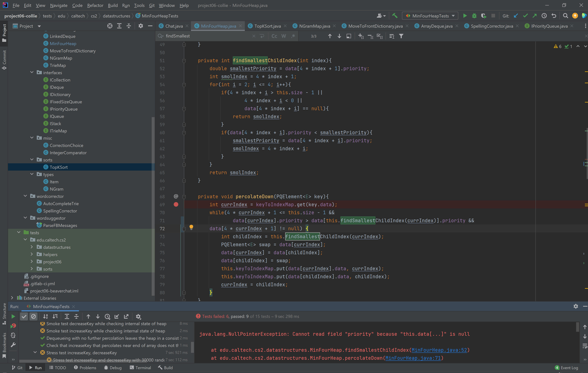588x373 pixels.
Task: Open the Terminal tool window button
Action: coord(140,368)
